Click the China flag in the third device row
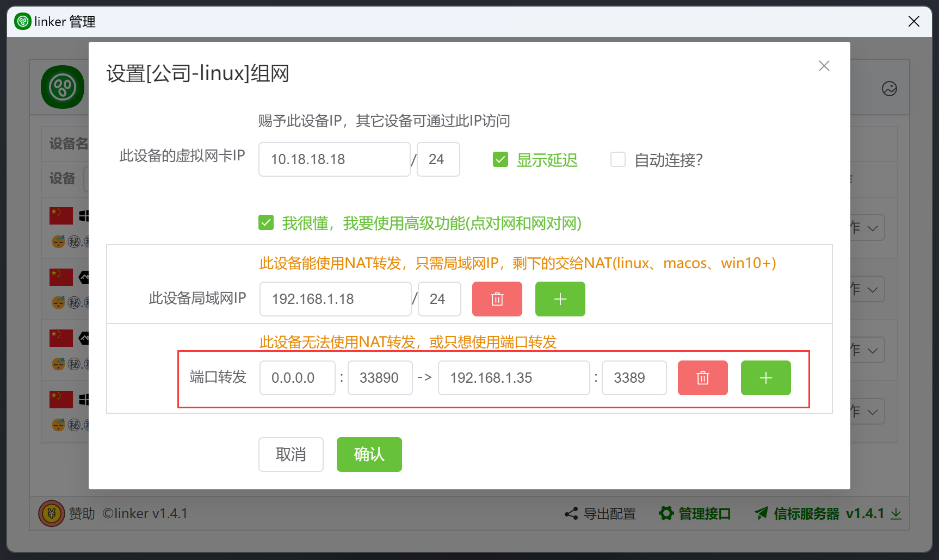 (61, 338)
